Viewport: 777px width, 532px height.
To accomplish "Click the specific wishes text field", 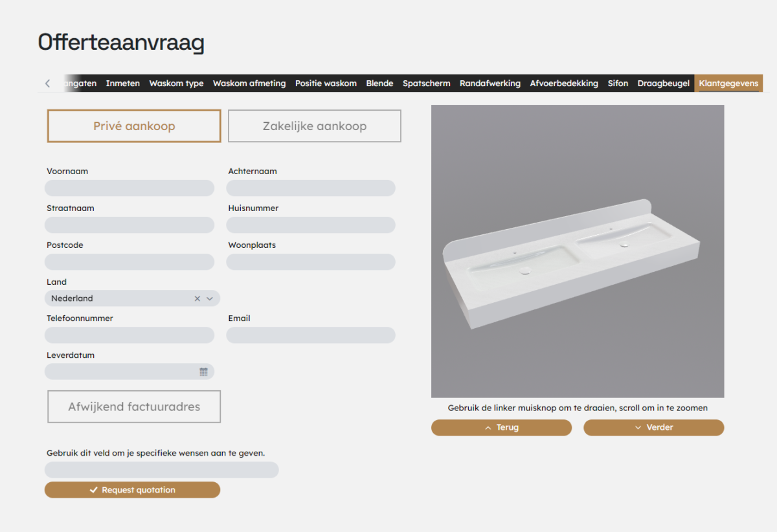I will click(162, 470).
